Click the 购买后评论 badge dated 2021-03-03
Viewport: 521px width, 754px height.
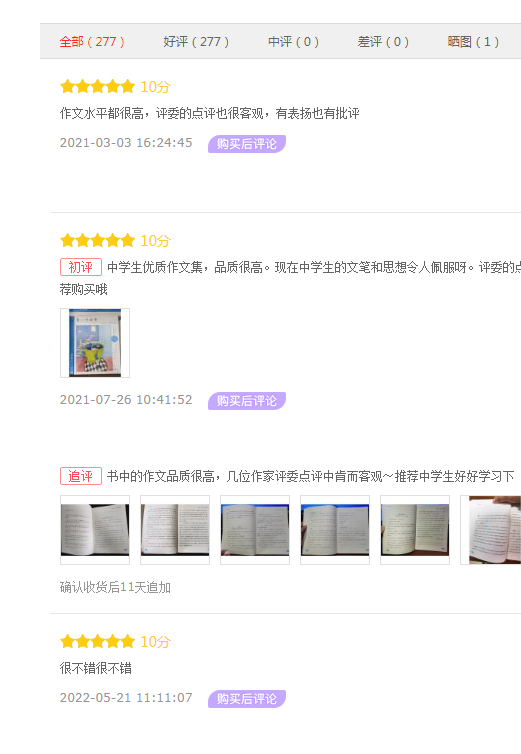pyautogui.click(x=247, y=144)
